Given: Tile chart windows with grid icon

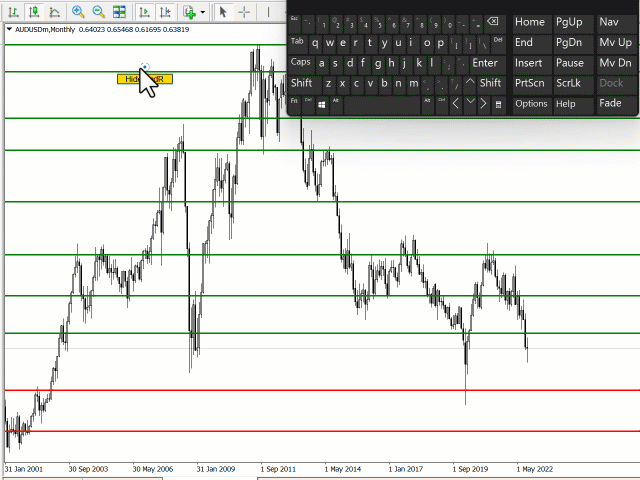Looking at the screenshot, I should [119, 12].
